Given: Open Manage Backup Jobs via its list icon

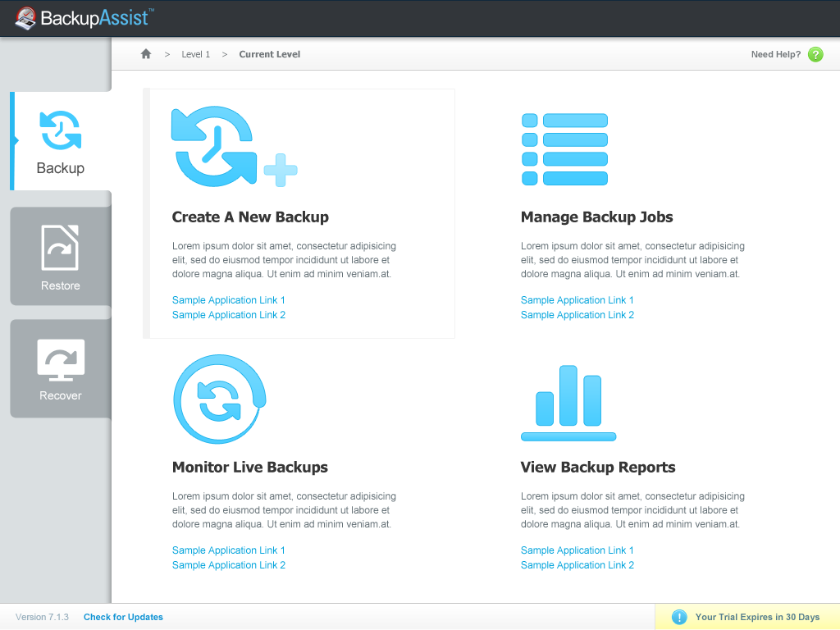Looking at the screenshot, I should pyautogui.click(x=564, y=148).
